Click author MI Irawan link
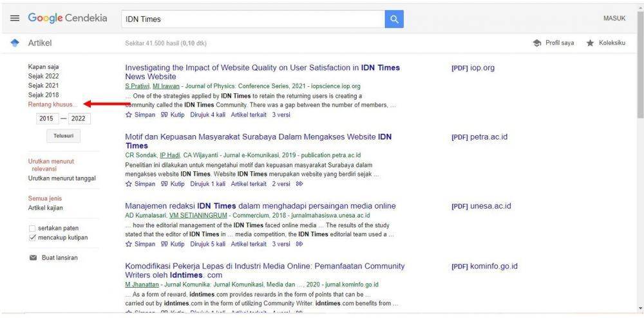Screen dimensions: 644x318 [166, 86]
